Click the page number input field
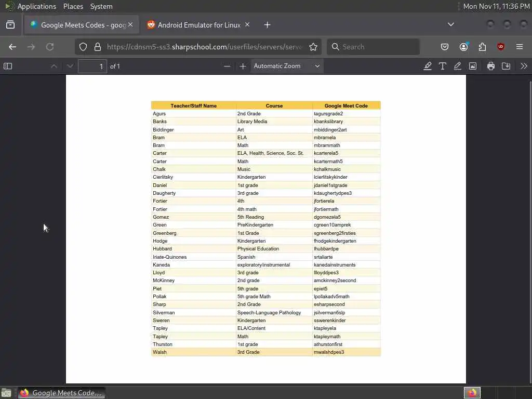The width and height of the screenshot is (532, 399). coord(92,66)
